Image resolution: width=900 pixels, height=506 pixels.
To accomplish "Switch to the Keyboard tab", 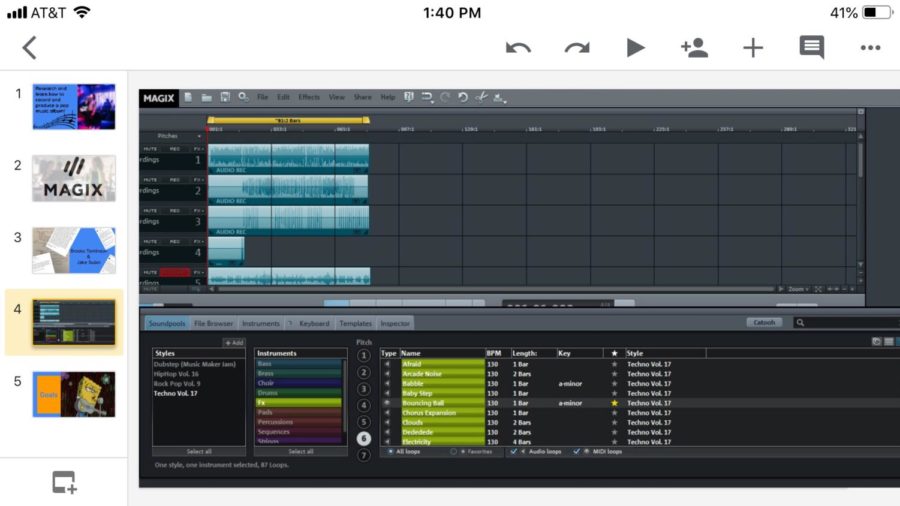I will click(x=314, y=324).
